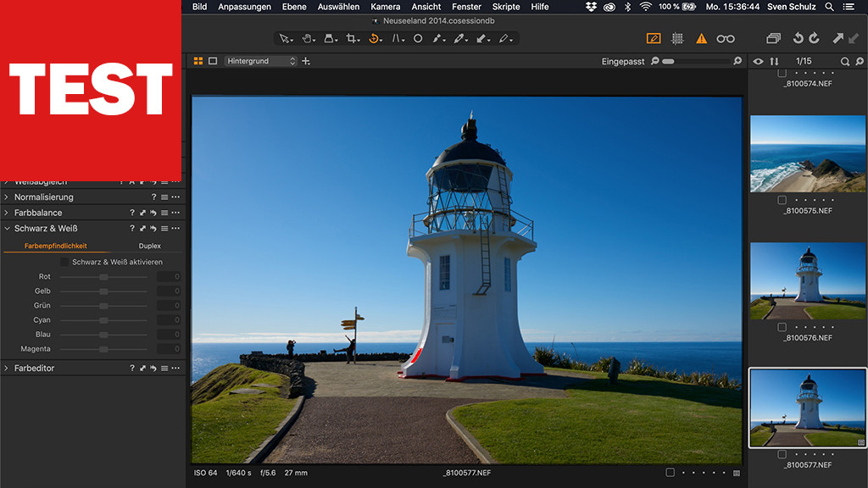
Task: Tick checkbox above _8100577.NEF in browser
Action: pyautogui.click(x=782, y=455)
